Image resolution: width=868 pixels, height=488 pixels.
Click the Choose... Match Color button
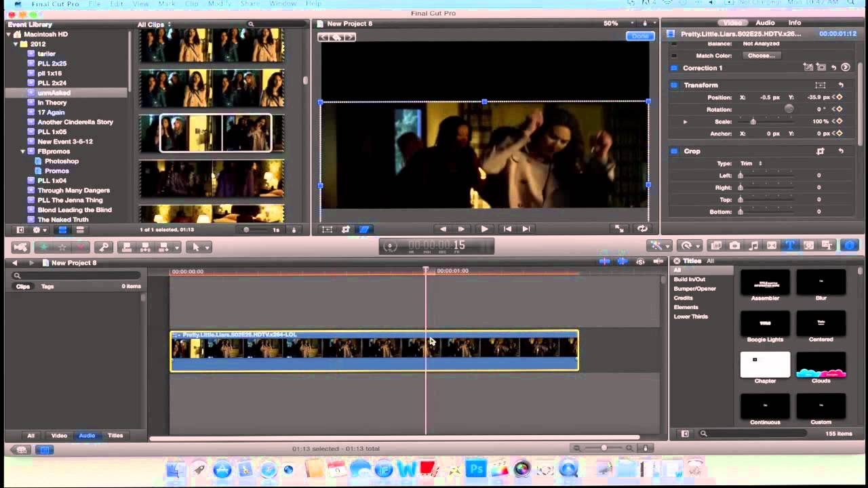tap(761, 56)
